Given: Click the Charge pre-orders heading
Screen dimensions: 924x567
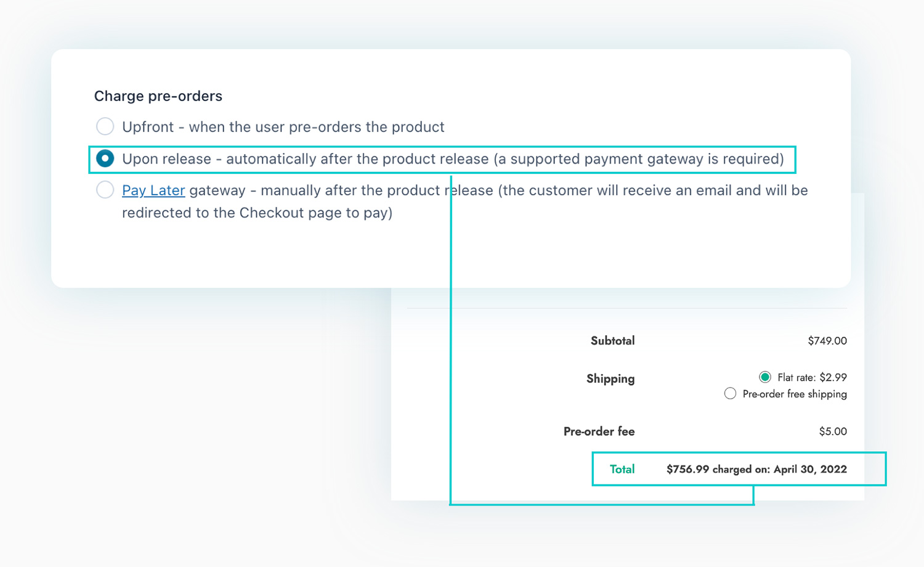Looking at the screenshot, I should [x=158, y=96].
